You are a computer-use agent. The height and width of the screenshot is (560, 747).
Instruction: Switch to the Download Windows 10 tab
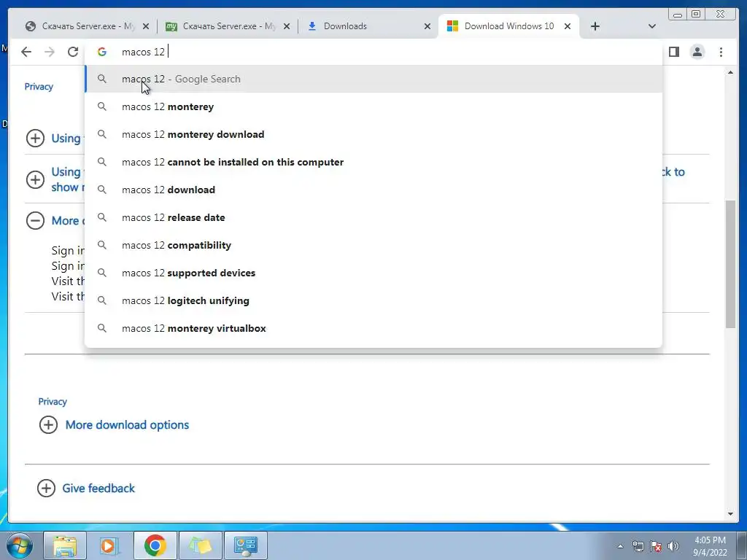pos(508,26)
